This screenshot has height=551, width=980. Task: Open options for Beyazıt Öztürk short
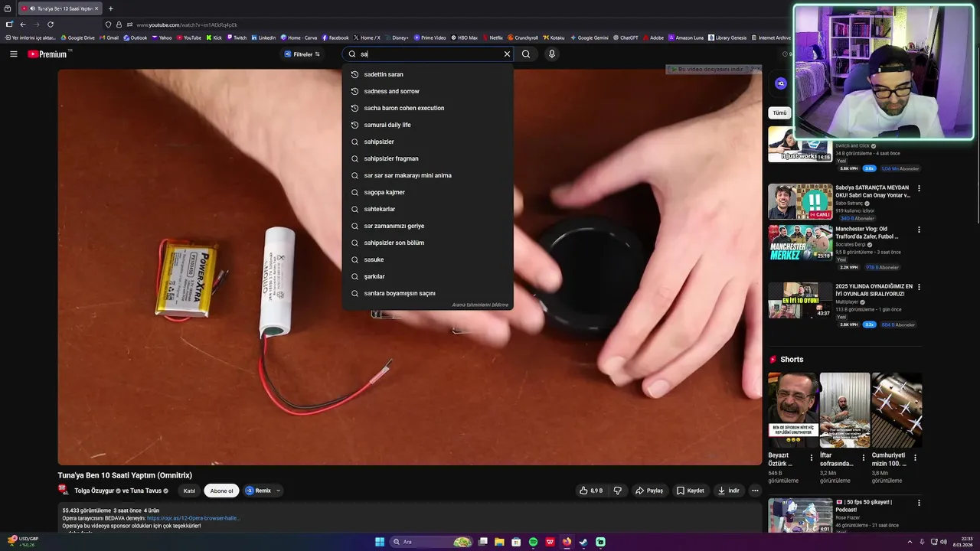[812, 458]
